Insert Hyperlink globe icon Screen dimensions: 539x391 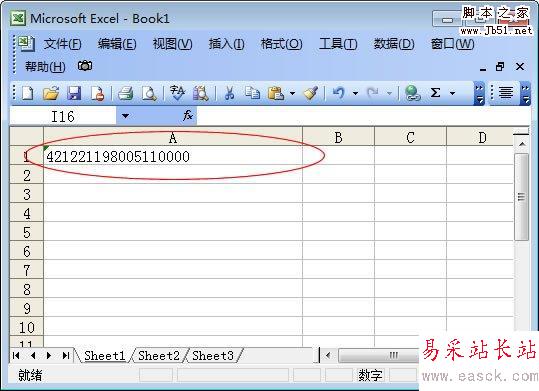[412, 93]
